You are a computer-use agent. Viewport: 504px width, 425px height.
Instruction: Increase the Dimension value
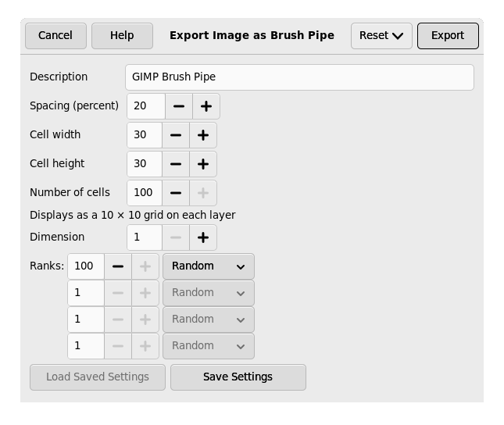tap(203, 237)
